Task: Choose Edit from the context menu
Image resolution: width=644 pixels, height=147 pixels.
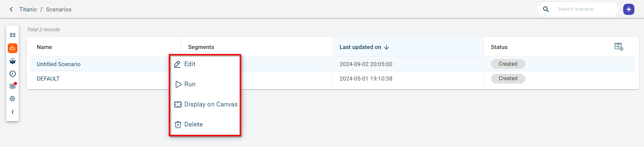Action: tap(190, 64)
